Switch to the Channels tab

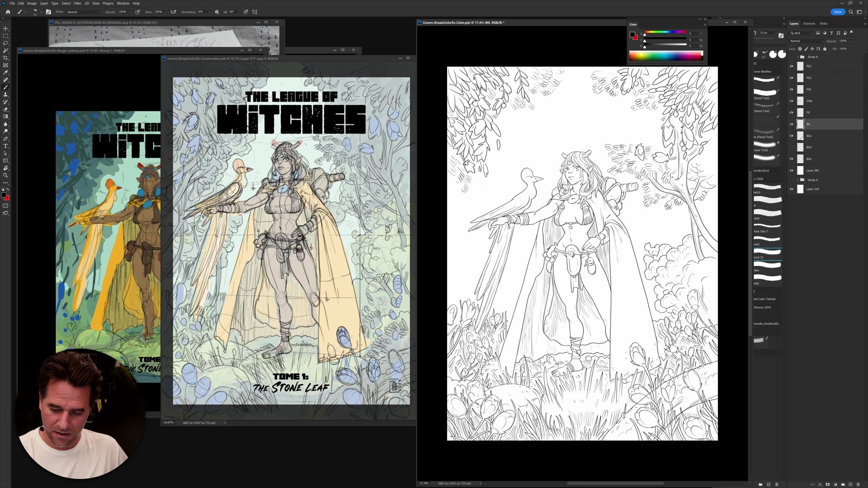pos(809,23)
